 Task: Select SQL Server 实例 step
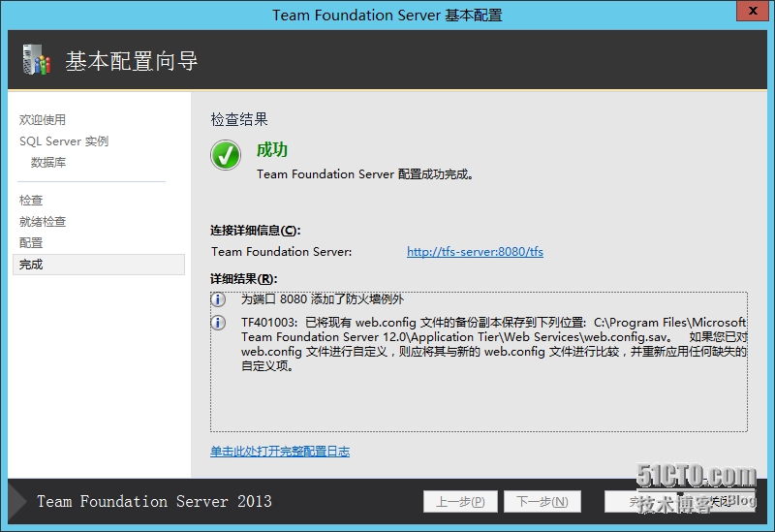[64, 141]
